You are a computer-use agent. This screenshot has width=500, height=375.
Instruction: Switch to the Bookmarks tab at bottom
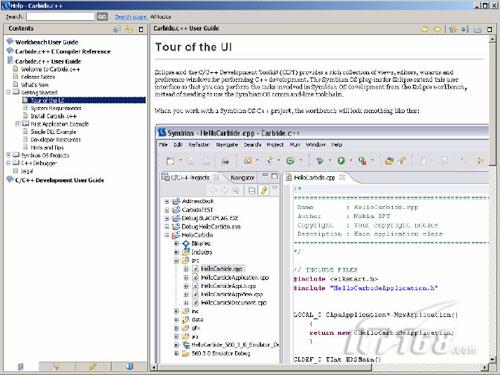pos(130,366)
